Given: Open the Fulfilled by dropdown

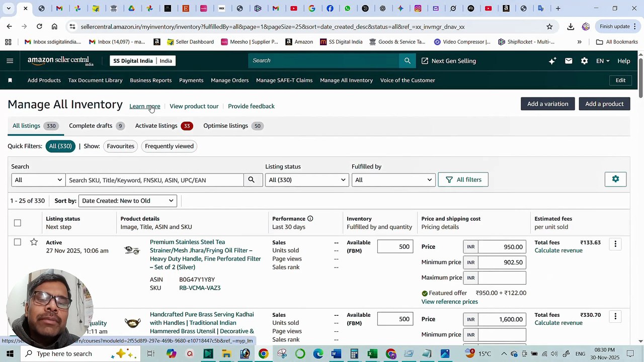Looking at the screenshot, I should [x=393, y=180].
